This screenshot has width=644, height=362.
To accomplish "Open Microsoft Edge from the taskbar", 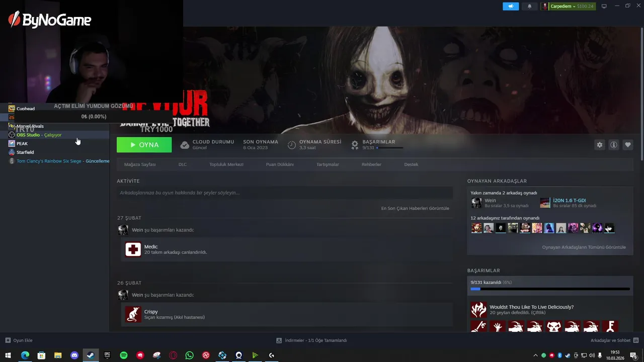I will click(25, 355).
